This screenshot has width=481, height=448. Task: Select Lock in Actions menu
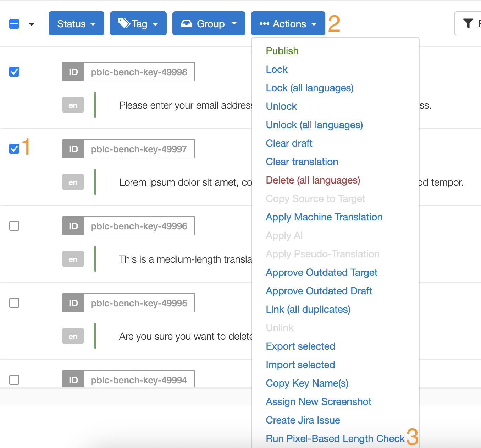tap(277, 69)
